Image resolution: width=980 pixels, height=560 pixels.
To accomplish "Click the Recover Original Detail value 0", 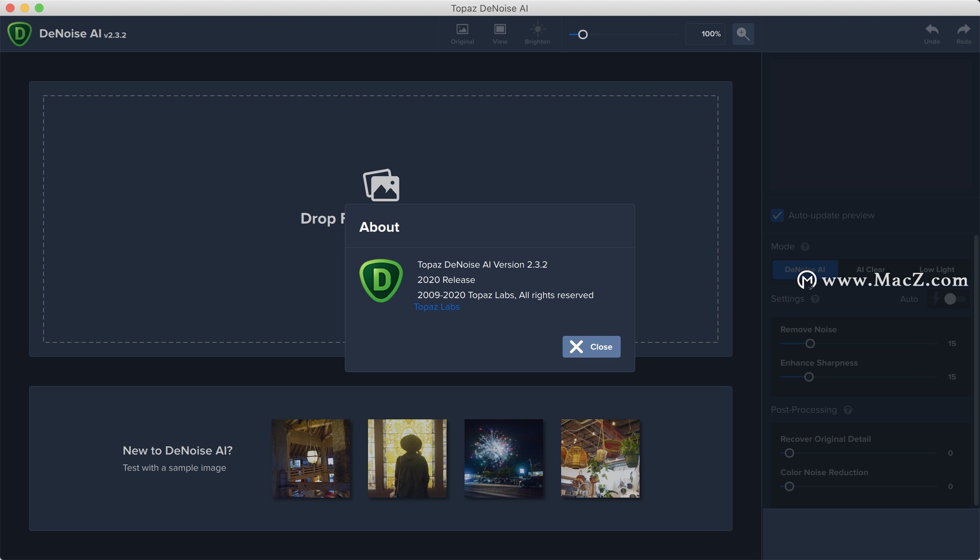I will click(950, 453).
